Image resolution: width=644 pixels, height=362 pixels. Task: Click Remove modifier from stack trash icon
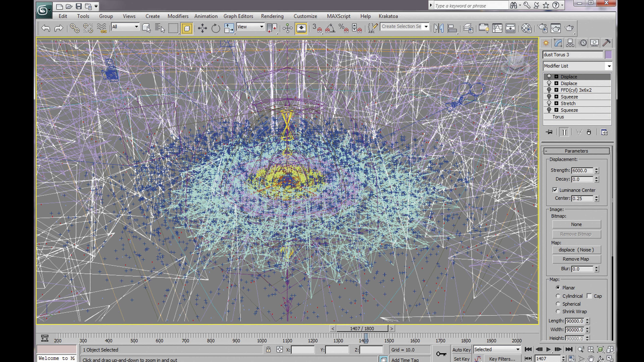click(589, 132)
